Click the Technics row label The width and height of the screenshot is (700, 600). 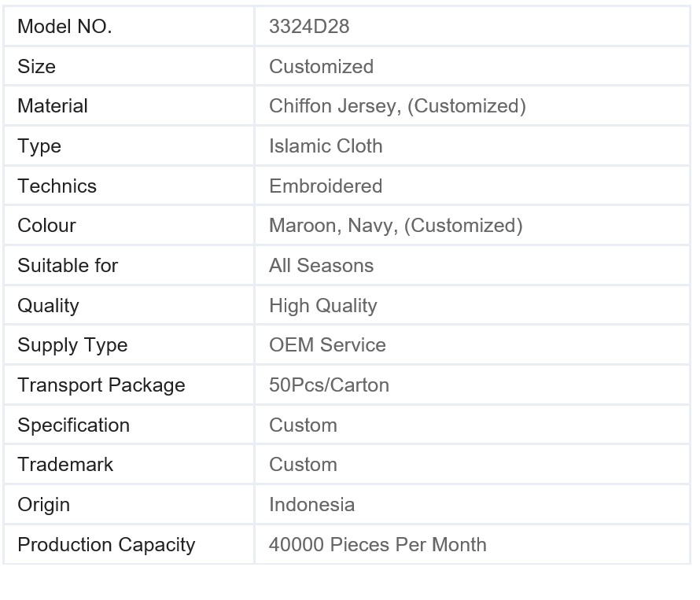[57, 186]
